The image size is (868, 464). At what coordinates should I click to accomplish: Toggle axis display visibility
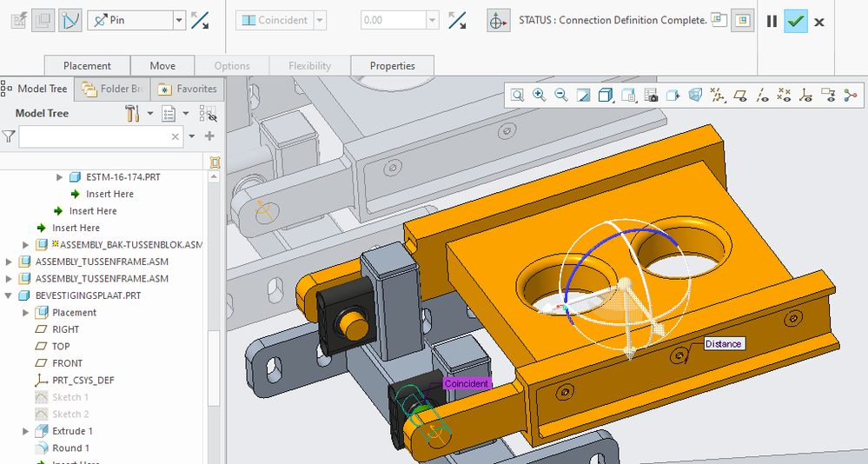point(762,96)
